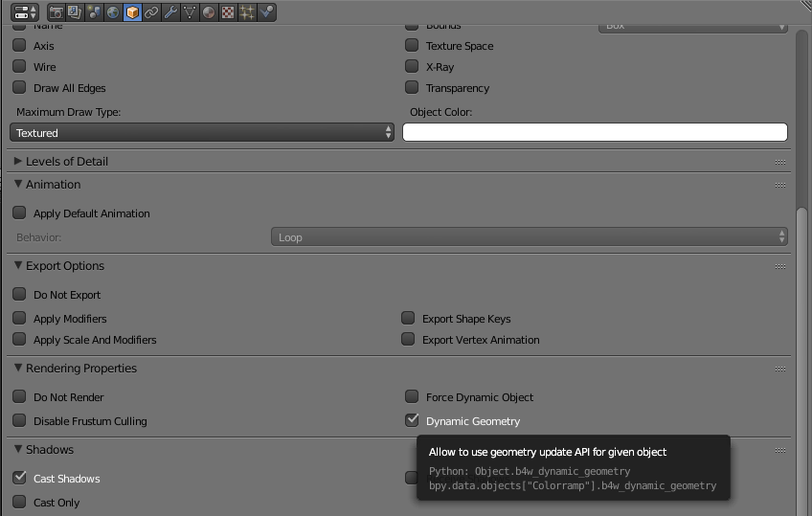The image size is (812, 516).
Task: Open the Scene properties tab
Action: point(95,12)
